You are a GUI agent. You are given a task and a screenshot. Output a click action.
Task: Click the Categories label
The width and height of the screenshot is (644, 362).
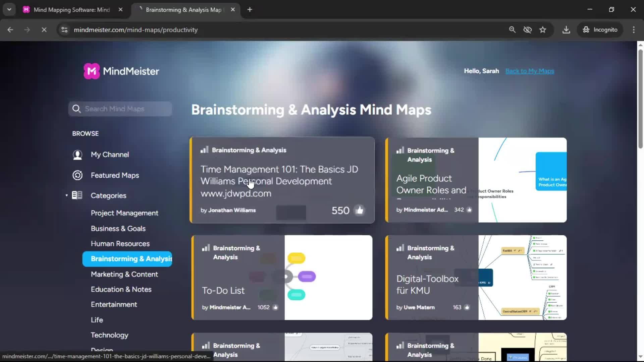click(x=108, y=195)
